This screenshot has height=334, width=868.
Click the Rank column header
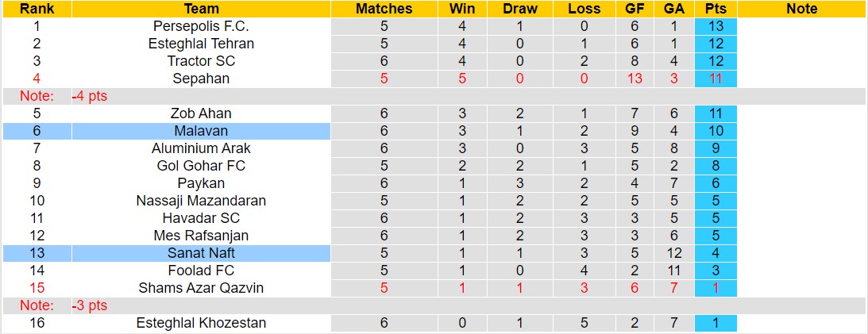(x=37, y=9)
